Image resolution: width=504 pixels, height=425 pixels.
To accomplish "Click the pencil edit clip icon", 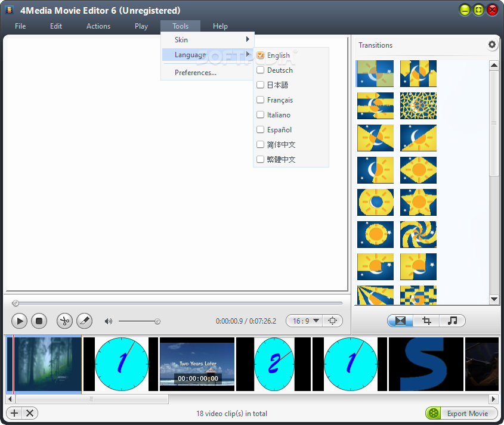I will [x=85, y=321].
